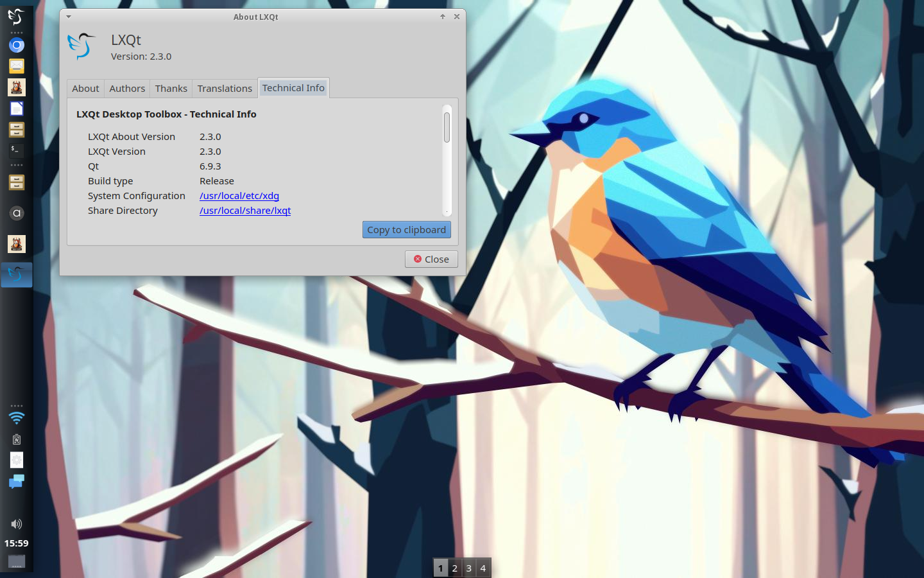The image size is (924, 578).
Task: Open the Thanks tab
Action: pyautogui.click(x=171, y=89)
